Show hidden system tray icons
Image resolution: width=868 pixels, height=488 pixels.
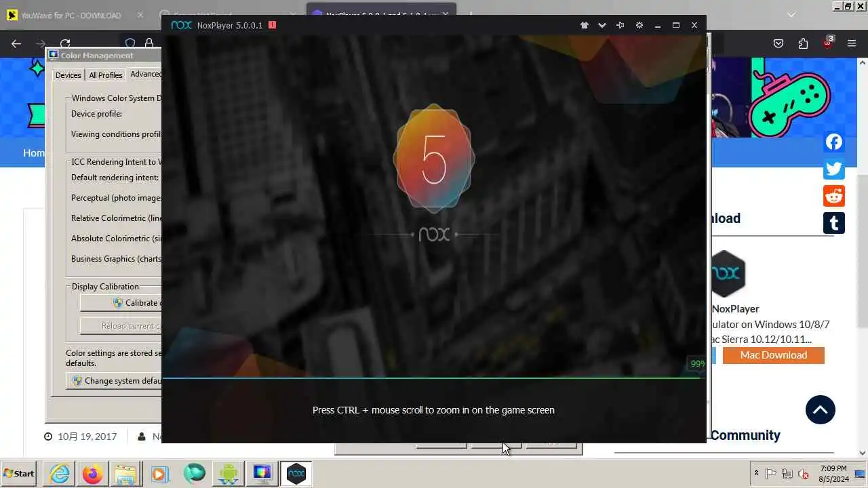756,474
